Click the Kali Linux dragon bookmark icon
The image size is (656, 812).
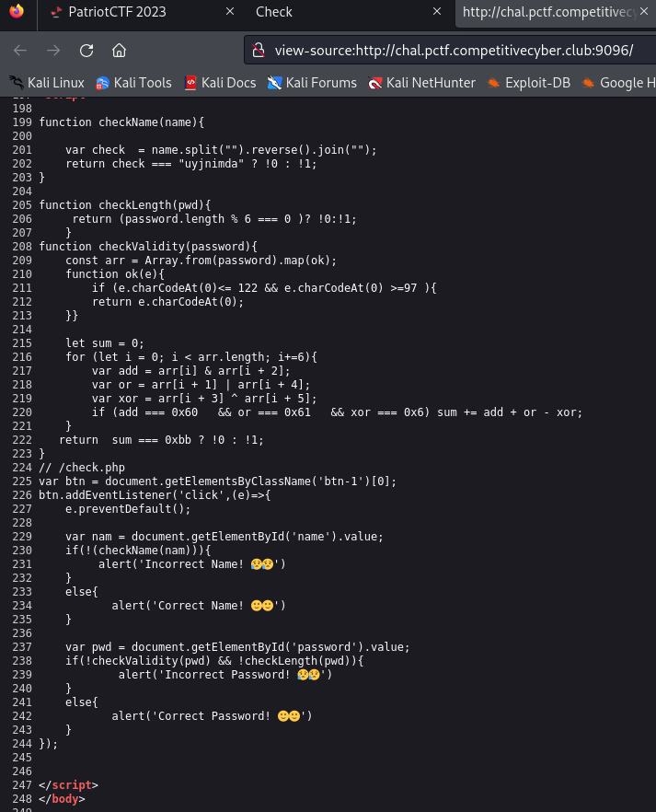pyautogui.click(x=16, y=83)
